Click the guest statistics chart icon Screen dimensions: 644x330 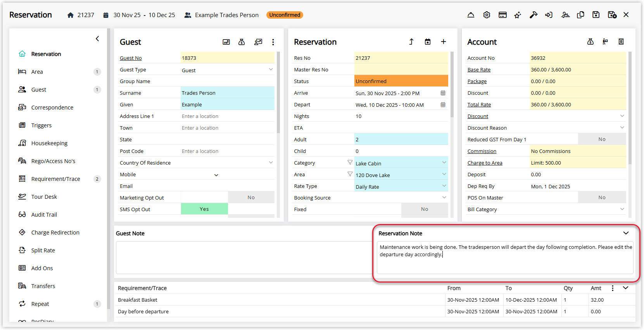258,42
